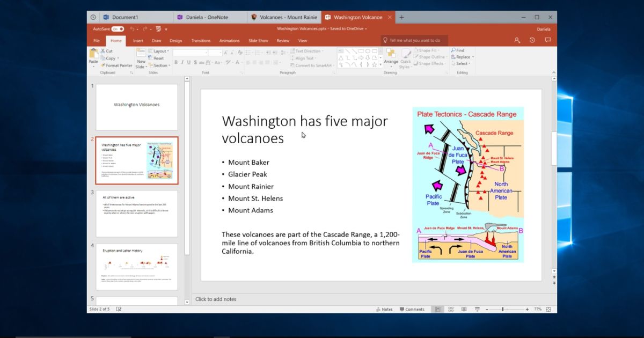Apply Underline formatting
The width and height of the screenshot is (644, 338).
[x=188, y=62]
